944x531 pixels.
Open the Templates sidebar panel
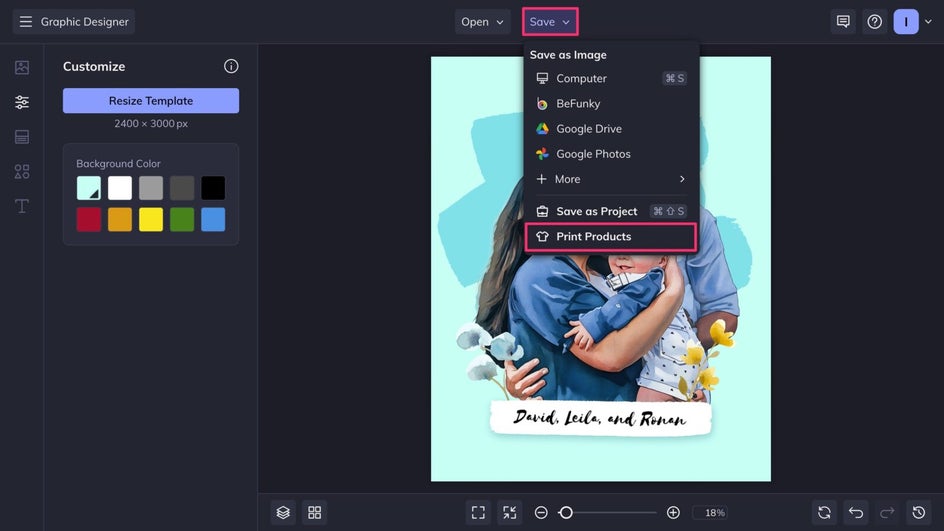pyautogui.click(x=22, y=137)
